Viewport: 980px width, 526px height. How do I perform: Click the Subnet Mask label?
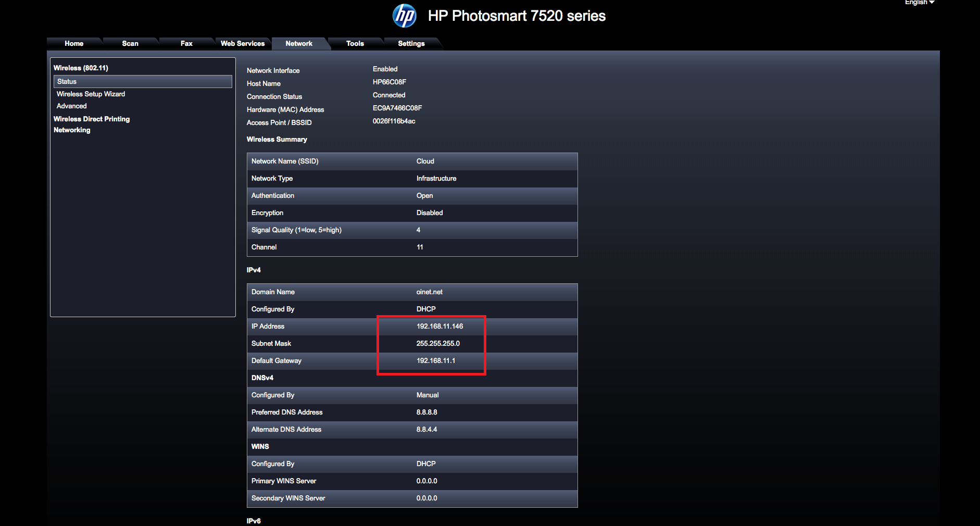[x=271, y=344]
